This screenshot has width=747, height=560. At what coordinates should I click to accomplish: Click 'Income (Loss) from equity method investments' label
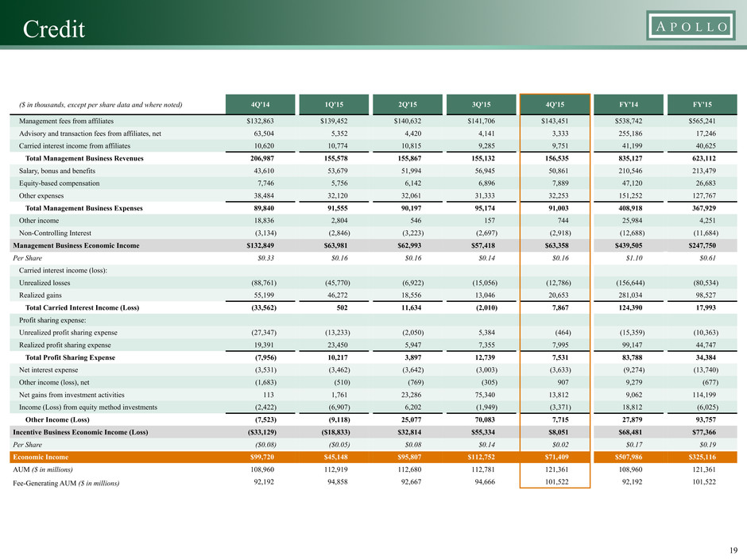[88, 407]
